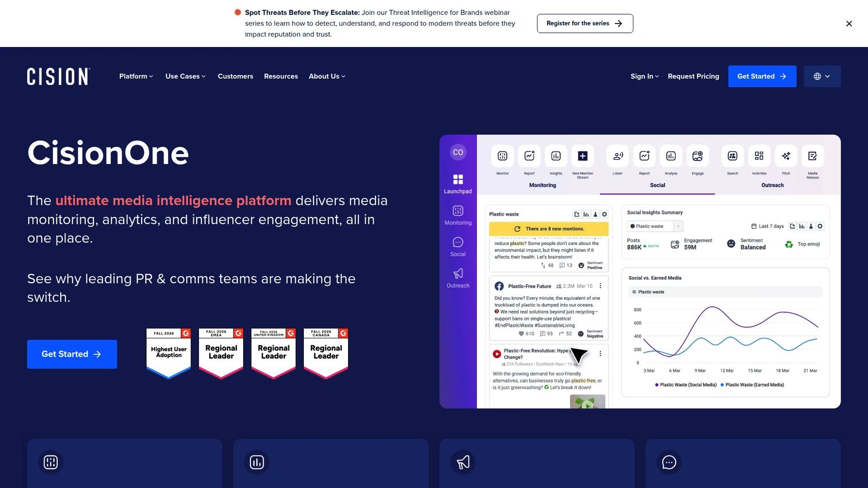
Task: Open settings gear in Social Insights Summary
Action: [x=820, y=226]
